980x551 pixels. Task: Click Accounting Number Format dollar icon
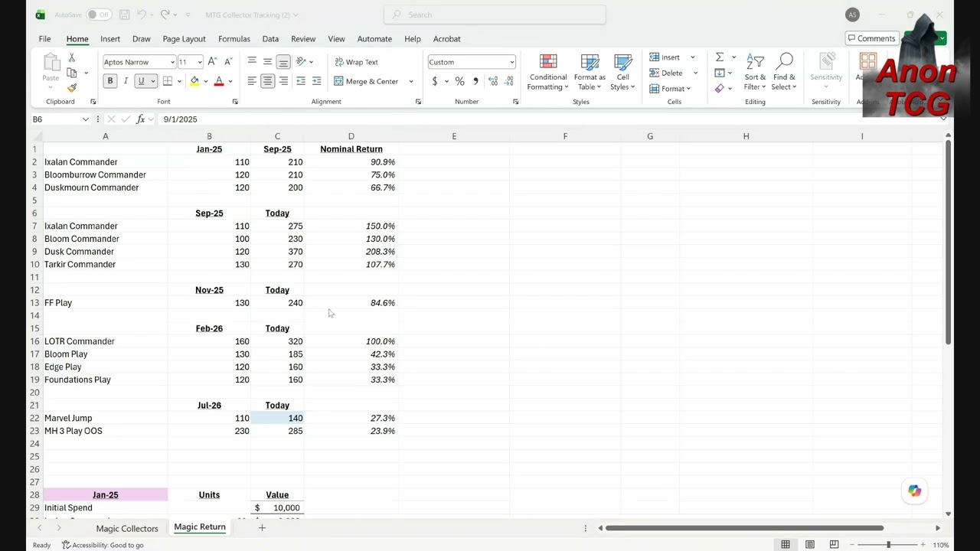435,81
